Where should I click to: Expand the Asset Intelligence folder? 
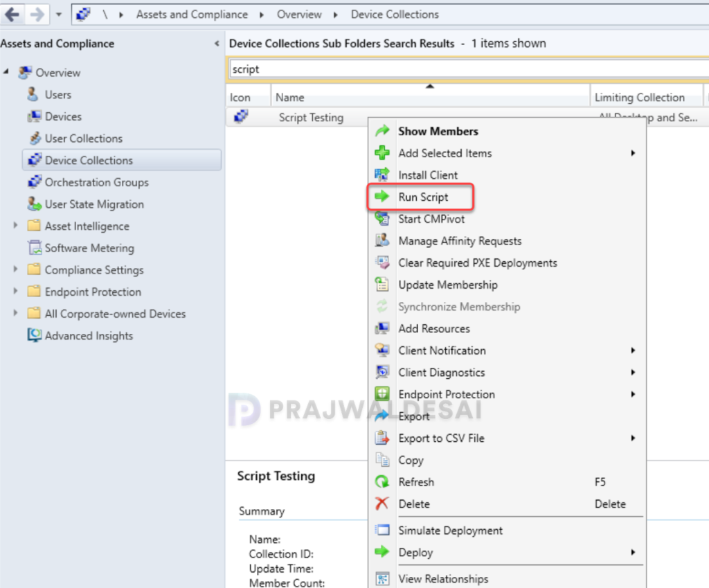16,225
